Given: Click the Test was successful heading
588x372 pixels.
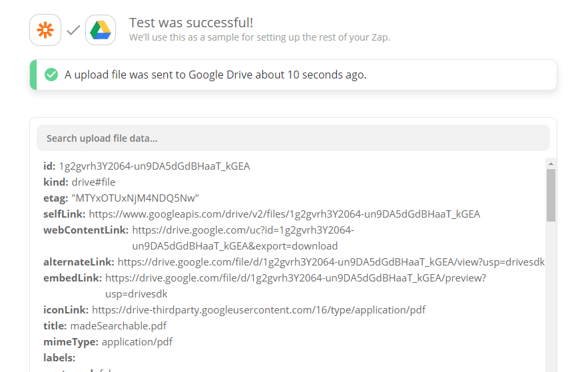Looking at the screenshot, I should 191,23.
